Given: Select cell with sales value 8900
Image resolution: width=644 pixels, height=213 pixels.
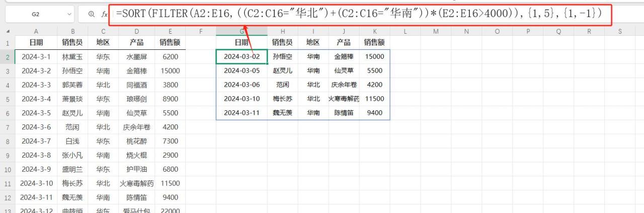Looking at the screenshot, I should pos(170,99).
